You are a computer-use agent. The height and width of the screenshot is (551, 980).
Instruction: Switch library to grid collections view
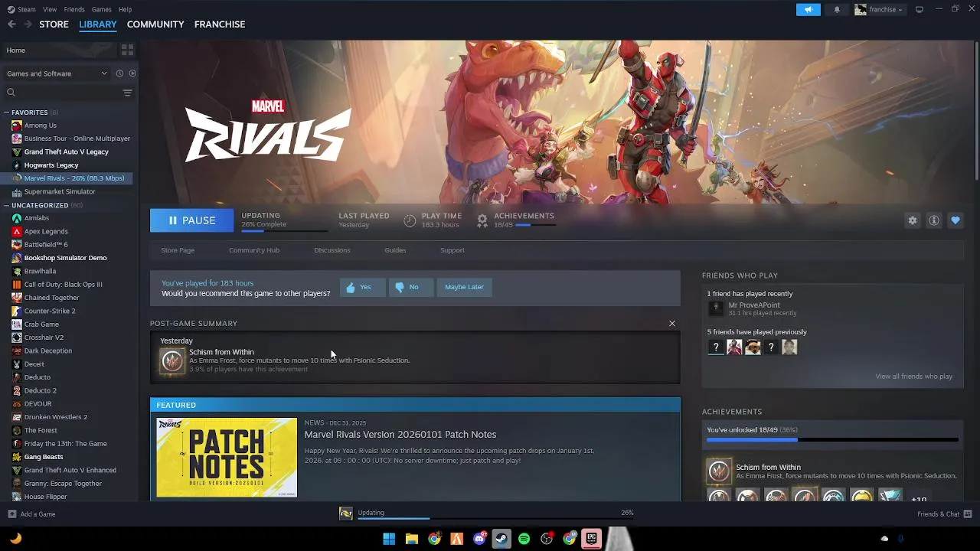click(127, 50)
